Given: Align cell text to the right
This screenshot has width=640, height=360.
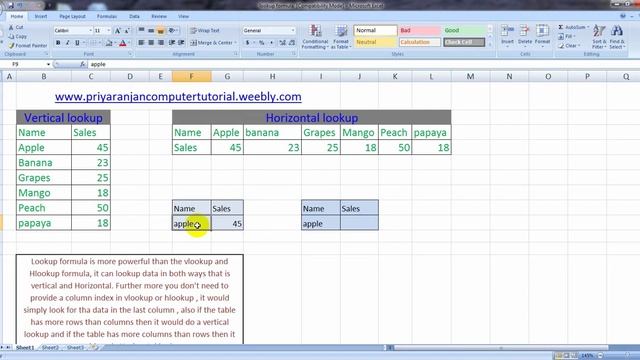Looking at the screenshot, I should [x=161, y=43].
